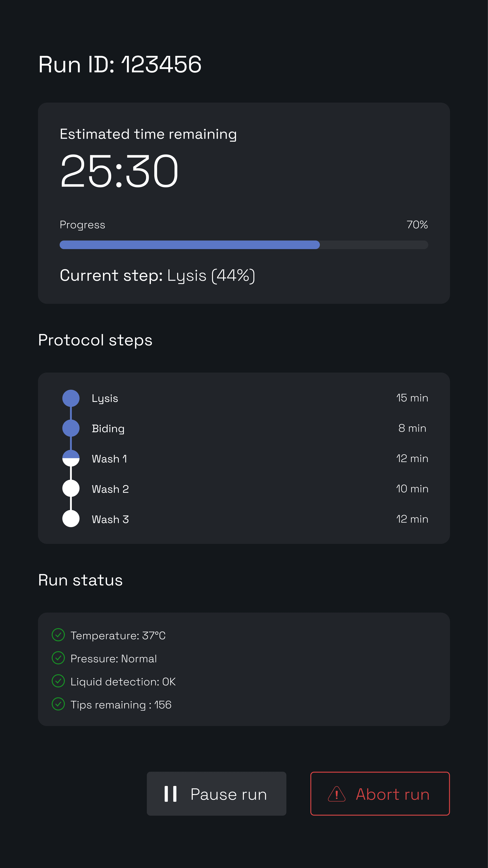The width and height of the screenshot is (488, 868).
Task: Abort the run with Abort run button
Action: pos(380,794)
